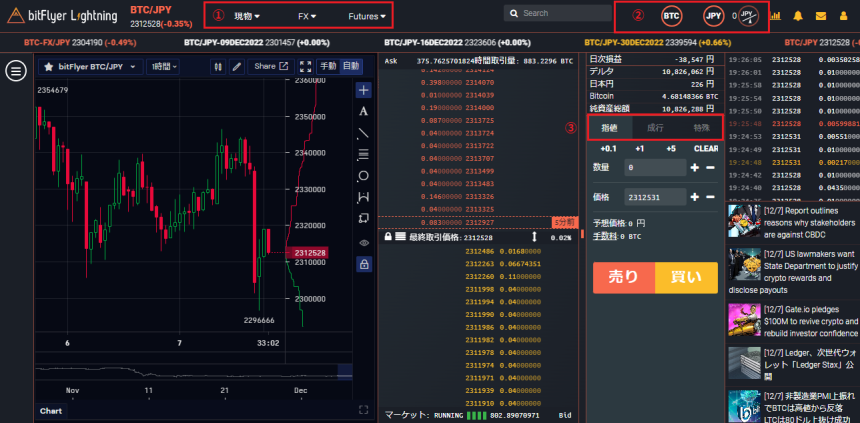
Task: Select BTC-FX/JPY in the ticker bar
Action: point(80,42)
